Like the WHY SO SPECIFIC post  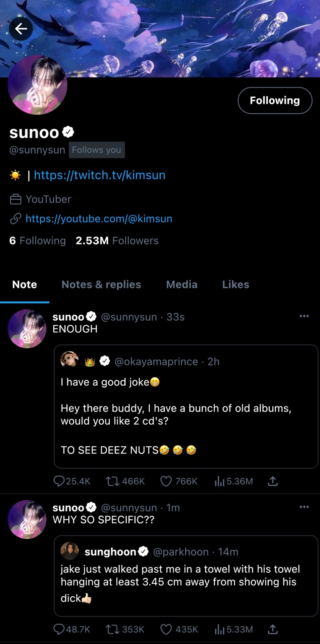[166, 629]
